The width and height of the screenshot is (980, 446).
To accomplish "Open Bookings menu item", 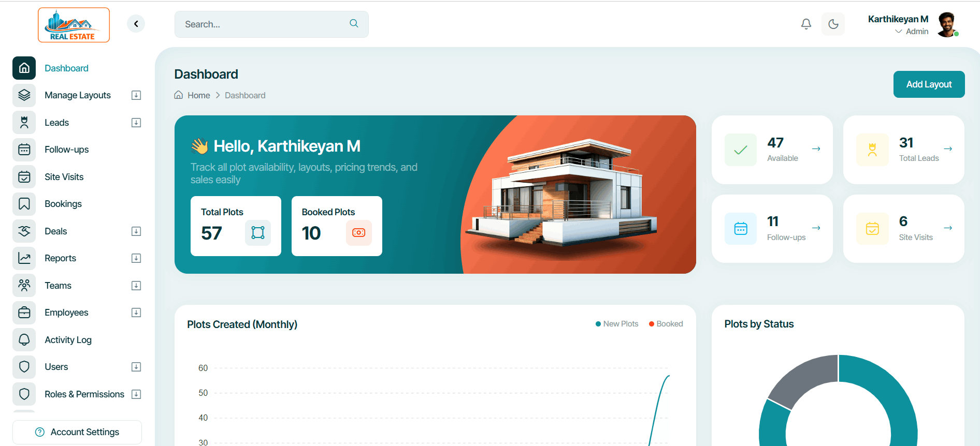I will tap(63, 204).
